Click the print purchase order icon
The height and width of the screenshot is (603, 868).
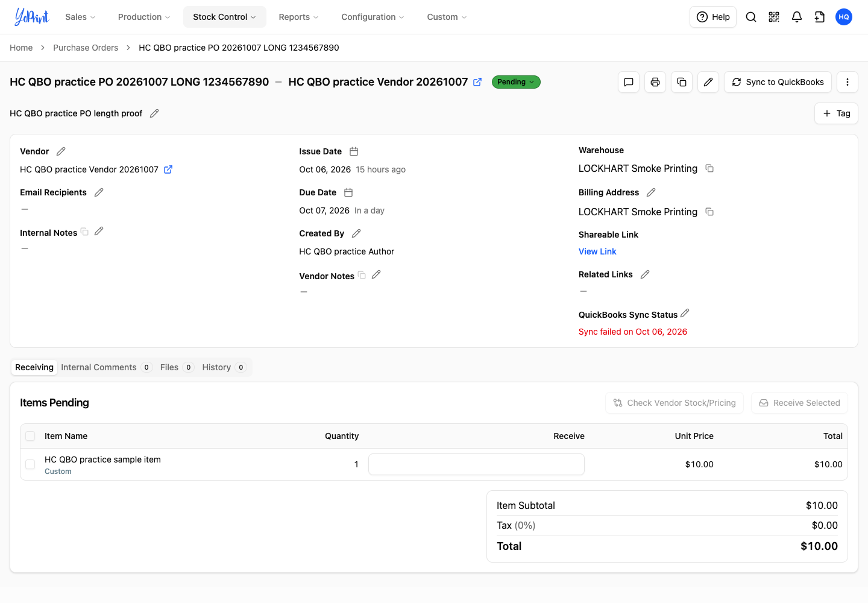[x=655, y=82]
